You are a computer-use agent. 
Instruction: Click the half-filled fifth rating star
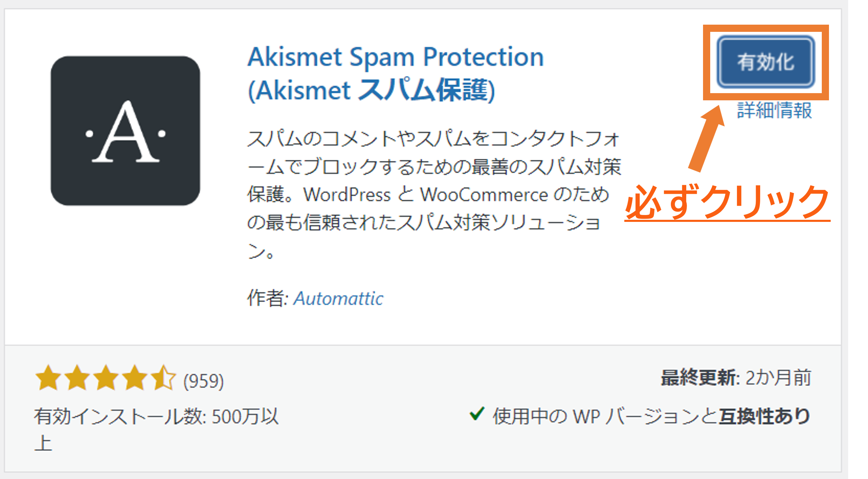point(164,378)
